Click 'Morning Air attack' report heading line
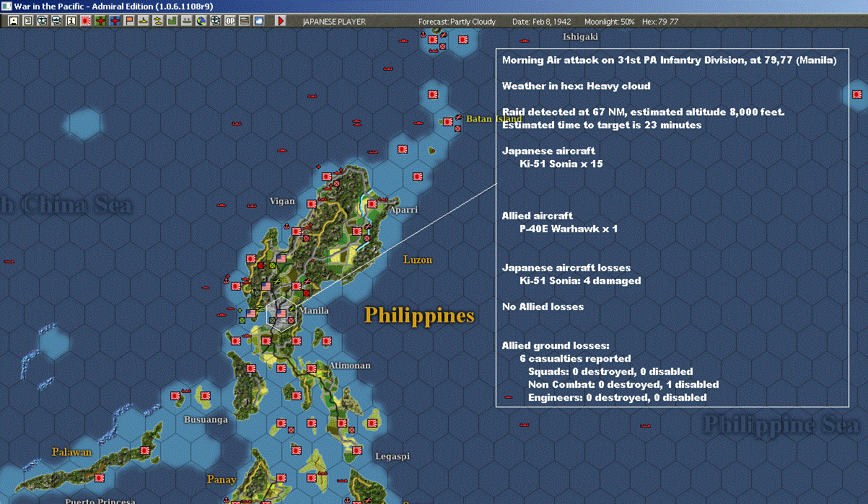The image size is (868, 504). (670, 60)
